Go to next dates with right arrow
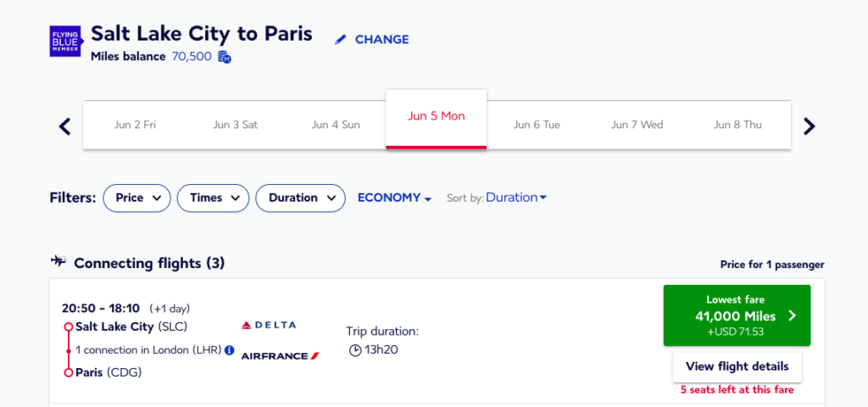This screenshot has width=868, height=407. pyautogui.click(x=809, y=126)
